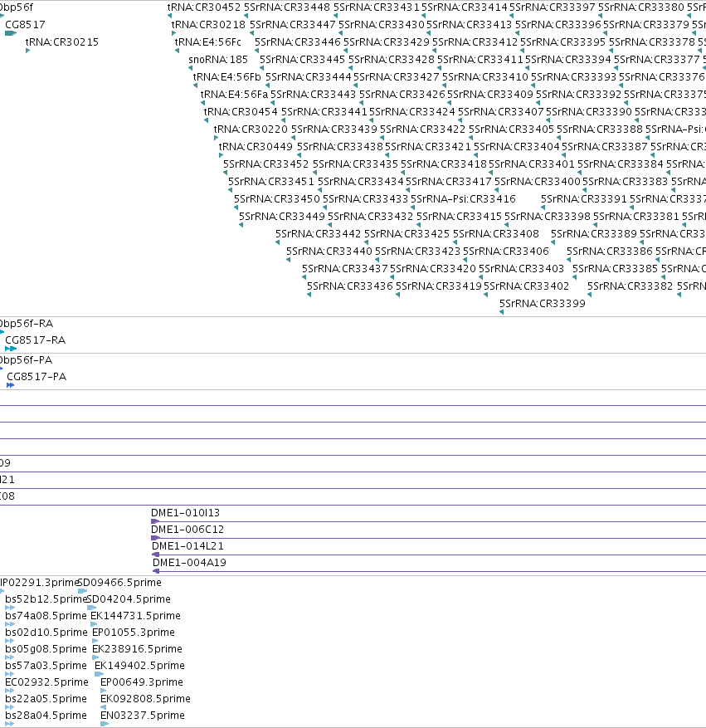This screenshot has height=728, width=706.
Task: Select the 5SrRNA:CR33449 label
Action: coord(282,217)
